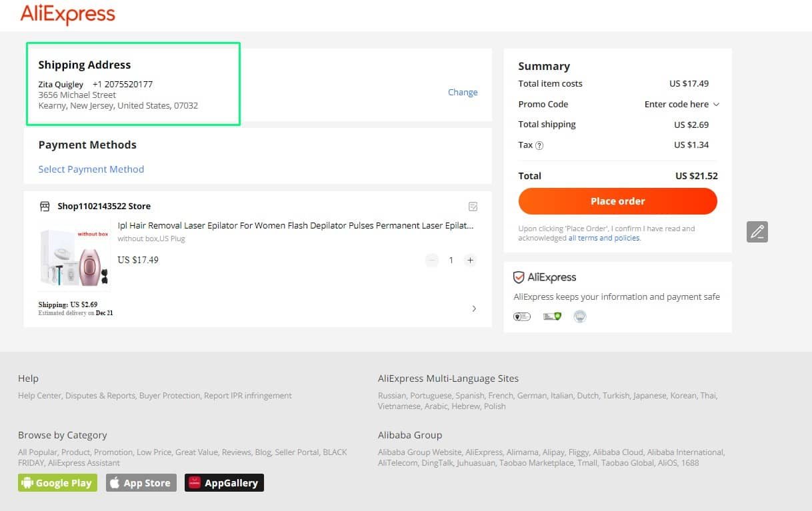Click Change shipping address link
Viewport: 812px width, 511px height.
click(463, 93)
